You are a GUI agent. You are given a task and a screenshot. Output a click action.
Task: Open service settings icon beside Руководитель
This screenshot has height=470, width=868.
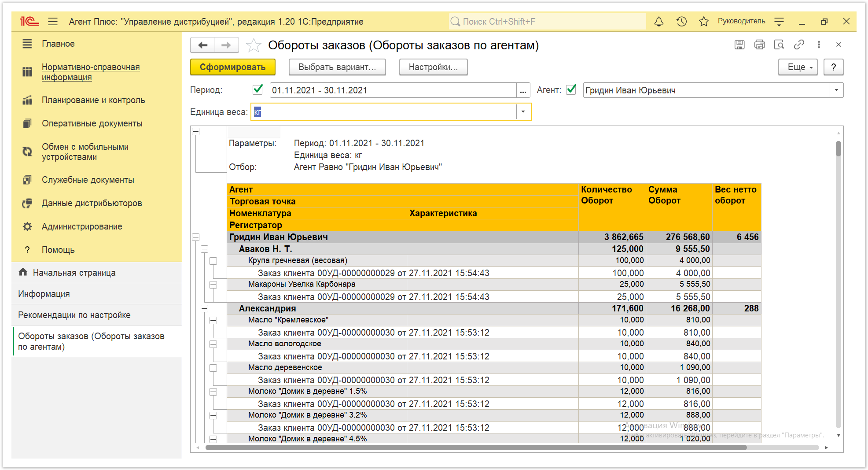(x=779, y=21)
